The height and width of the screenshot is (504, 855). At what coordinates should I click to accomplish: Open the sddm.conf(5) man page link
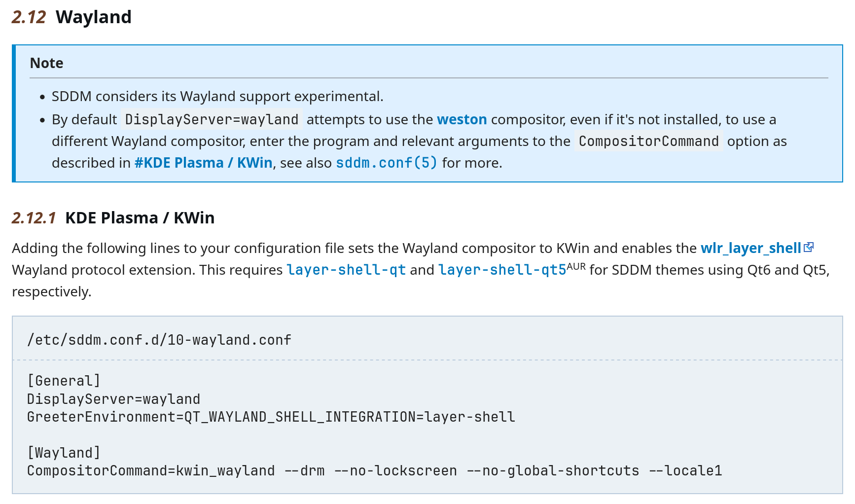pyautogui.click(x=387, y=163)
